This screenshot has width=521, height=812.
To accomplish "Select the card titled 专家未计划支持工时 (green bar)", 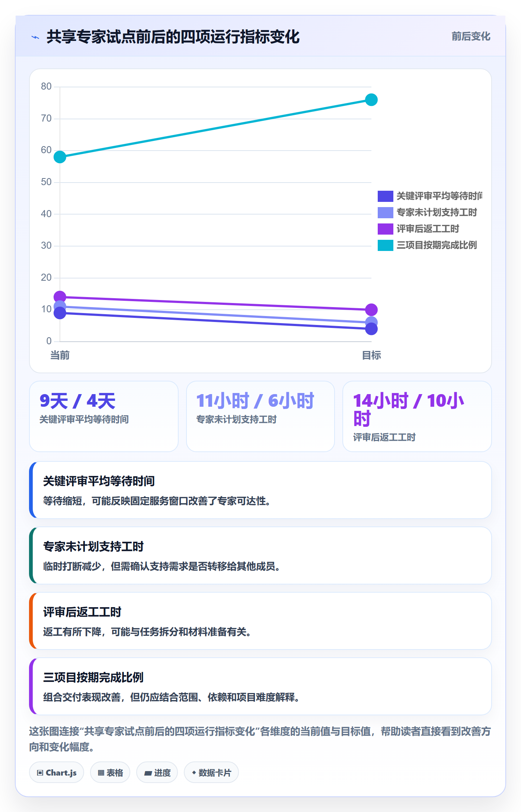I will 260,555.
